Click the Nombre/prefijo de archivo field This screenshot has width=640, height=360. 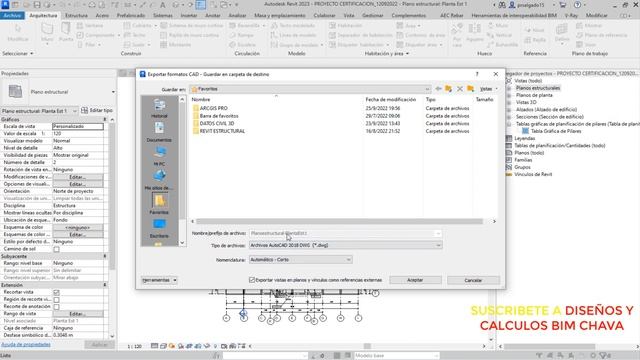pyautogui.click(x=345, y=233)
